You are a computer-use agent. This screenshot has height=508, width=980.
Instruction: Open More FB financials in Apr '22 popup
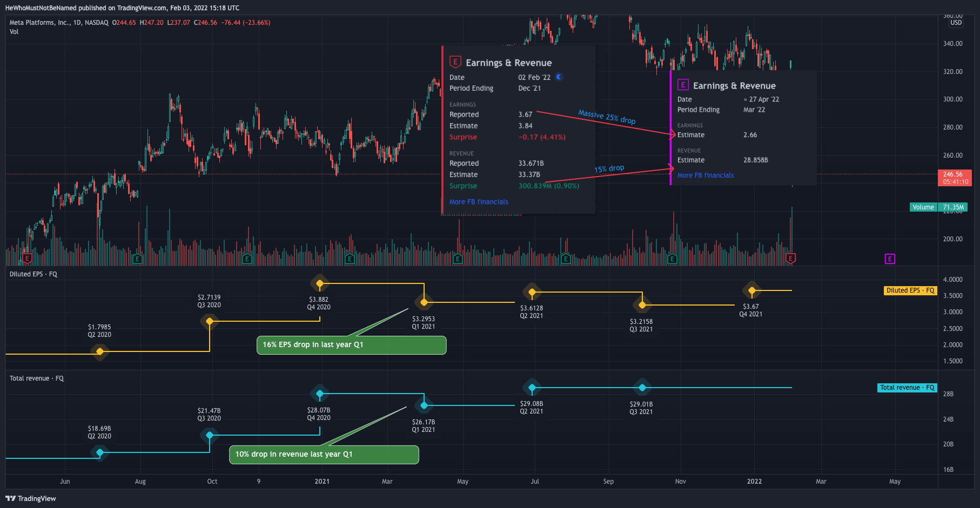706,175
